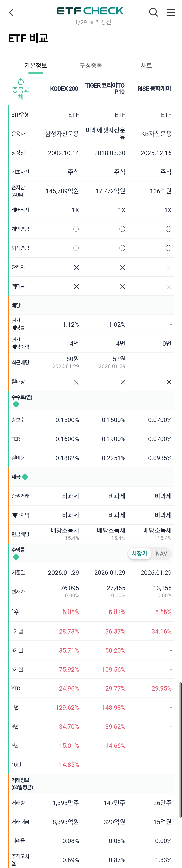182x868 pixels.
Task: Open the RISE 동학개미 column header
Action: pyautogui.click(x=154, y=89)
